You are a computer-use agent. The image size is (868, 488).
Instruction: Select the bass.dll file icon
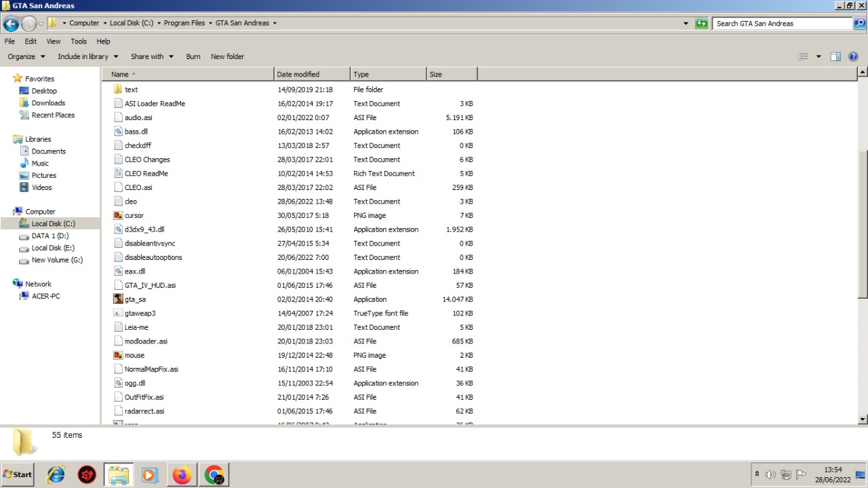[x=118, y=132]
